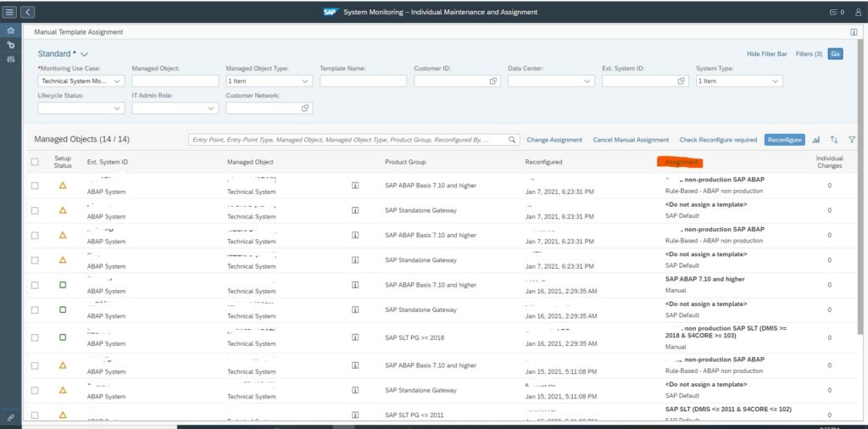Check the ABAP Basis row dated Jan 15

click(x=35, y=365)
